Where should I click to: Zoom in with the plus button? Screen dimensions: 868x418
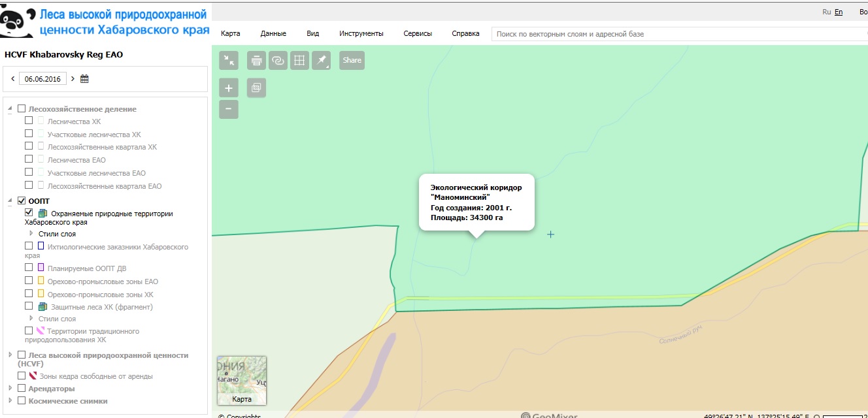click(229, 88)
